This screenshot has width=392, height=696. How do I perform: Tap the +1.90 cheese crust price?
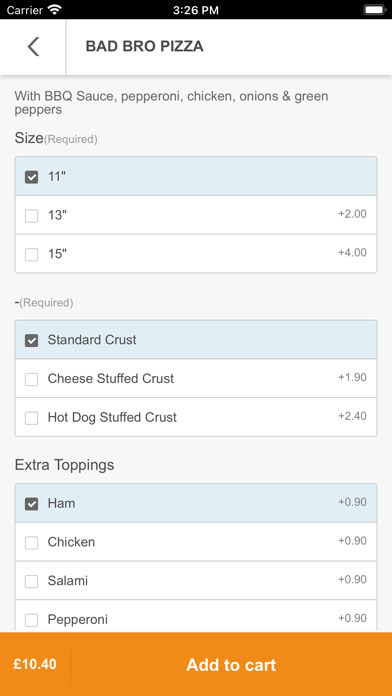coord(352,377)
